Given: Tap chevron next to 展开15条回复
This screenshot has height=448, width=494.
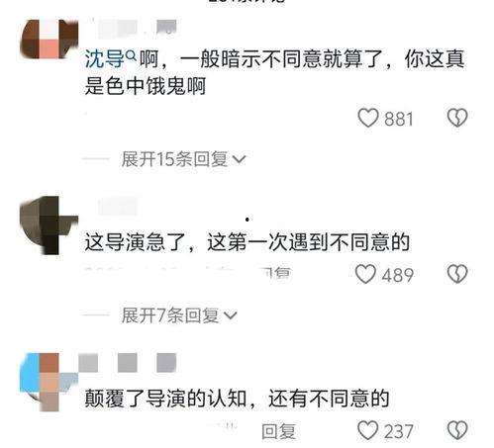Looking at the screenshot, I should pos(239,159).
